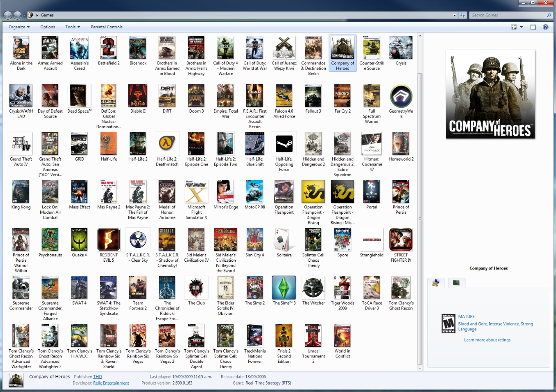Open the change view dropdown arrow
Viewport: 556px width, 392px height.
521,27
